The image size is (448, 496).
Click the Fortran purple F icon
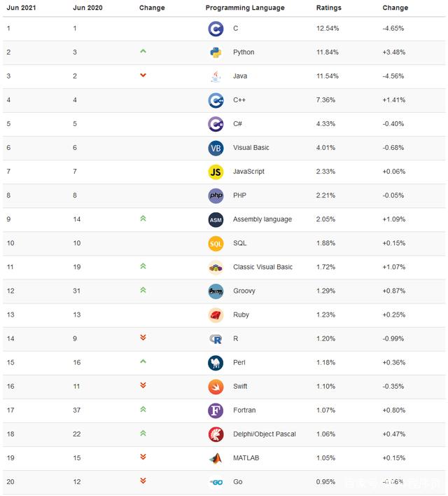click(216, 410)
